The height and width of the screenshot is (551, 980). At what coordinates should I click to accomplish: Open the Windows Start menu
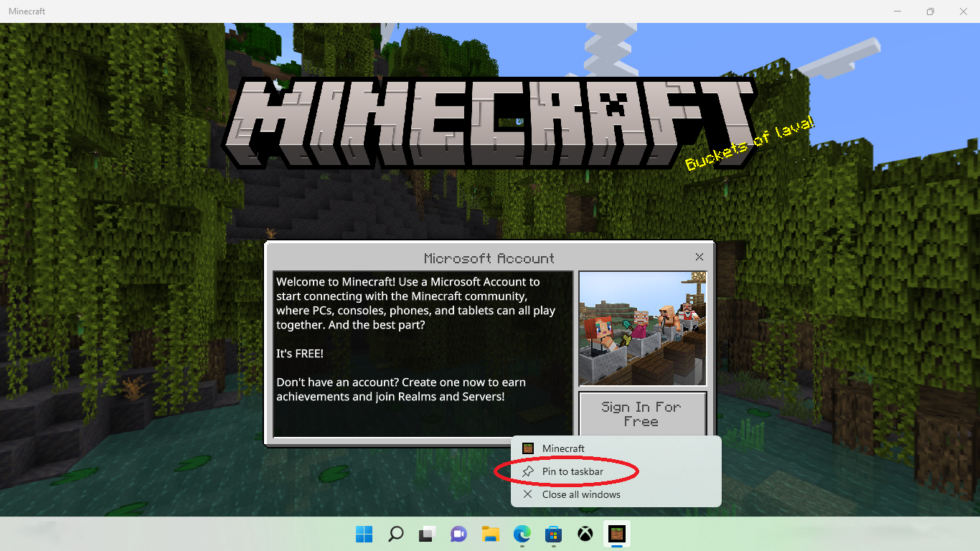click(x=364, y=534)
